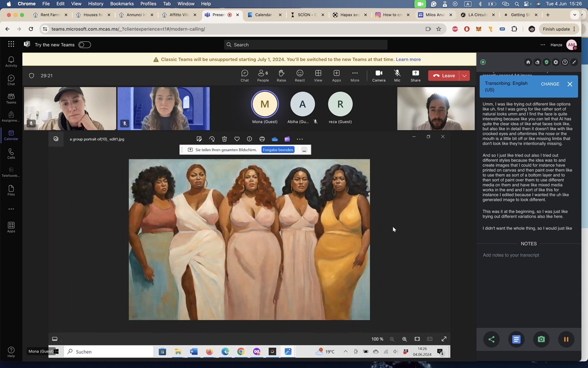Open Teams settings ellipsis near Hanze
This screenshot has height=368, width=588.
[543, 45]
